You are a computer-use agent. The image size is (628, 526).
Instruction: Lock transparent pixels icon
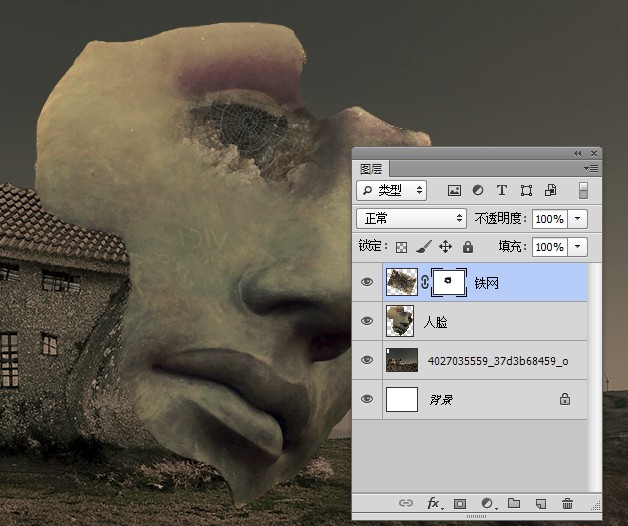tap(401, 247)
